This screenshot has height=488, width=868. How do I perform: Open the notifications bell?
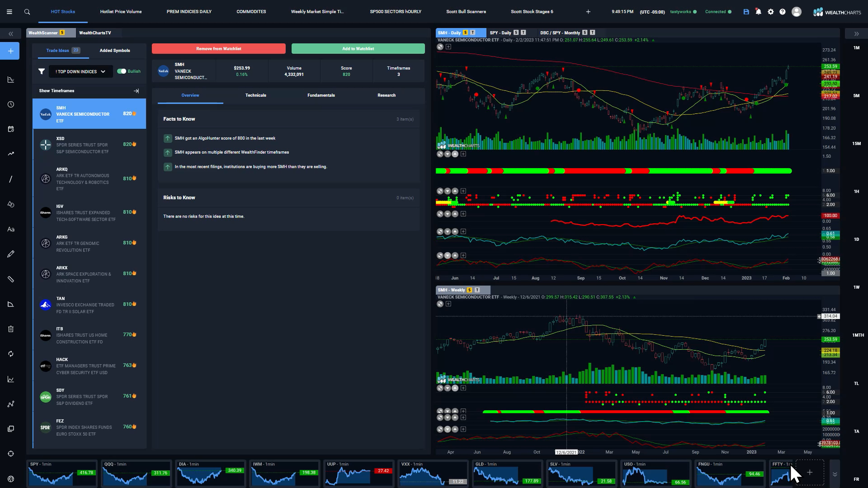tap(759, 12)
